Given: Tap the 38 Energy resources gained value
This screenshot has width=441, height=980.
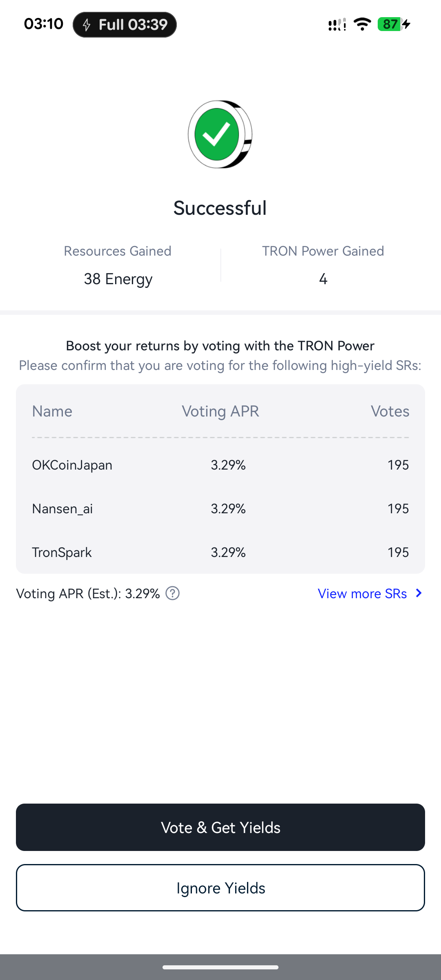Looking at the screenshot, I should point(118,279).
